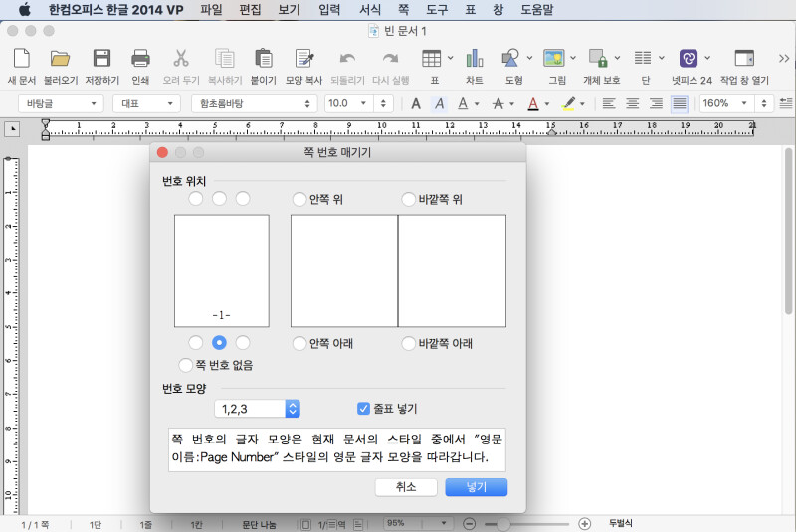Click the 작업 창 열기 icon
Image resolution: width=796 pixels, height=532 pixels.
coord(743,59)
